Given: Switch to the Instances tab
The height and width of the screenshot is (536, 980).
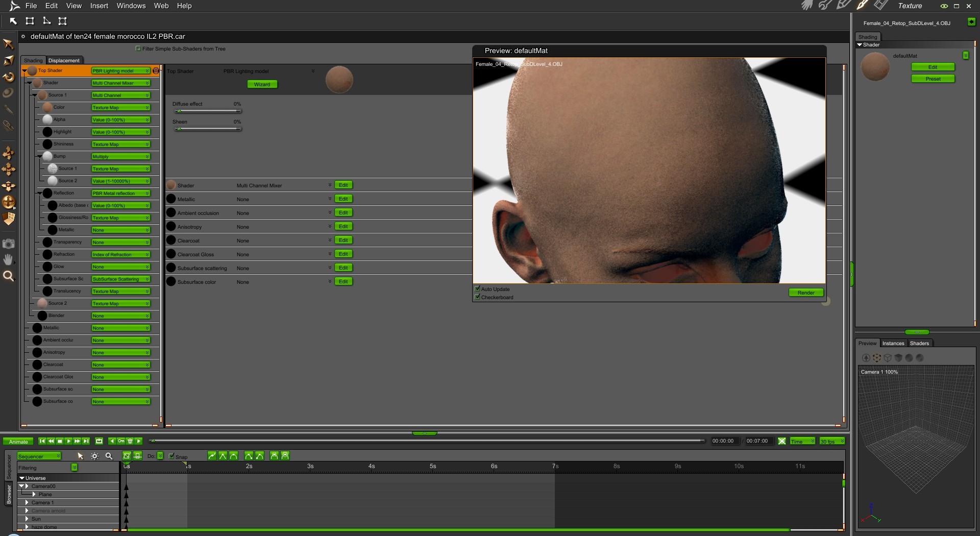Looking at the screenshot, I should [893, 343].
